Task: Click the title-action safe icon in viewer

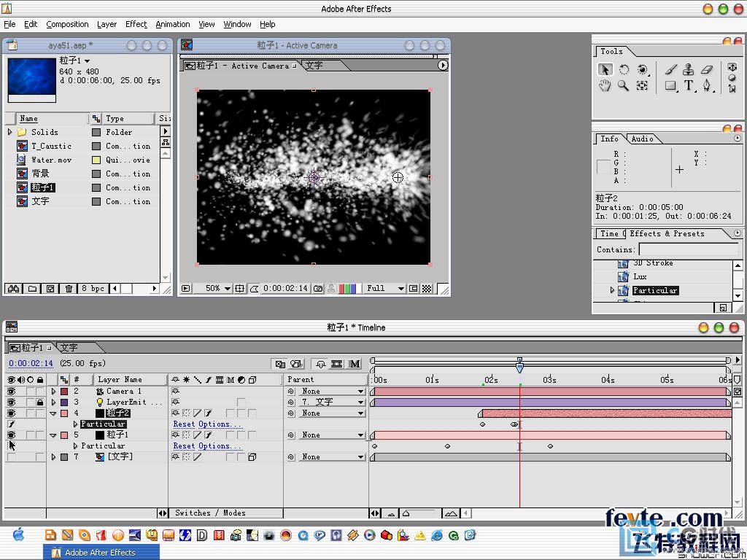Action: (x=240, y=289)
